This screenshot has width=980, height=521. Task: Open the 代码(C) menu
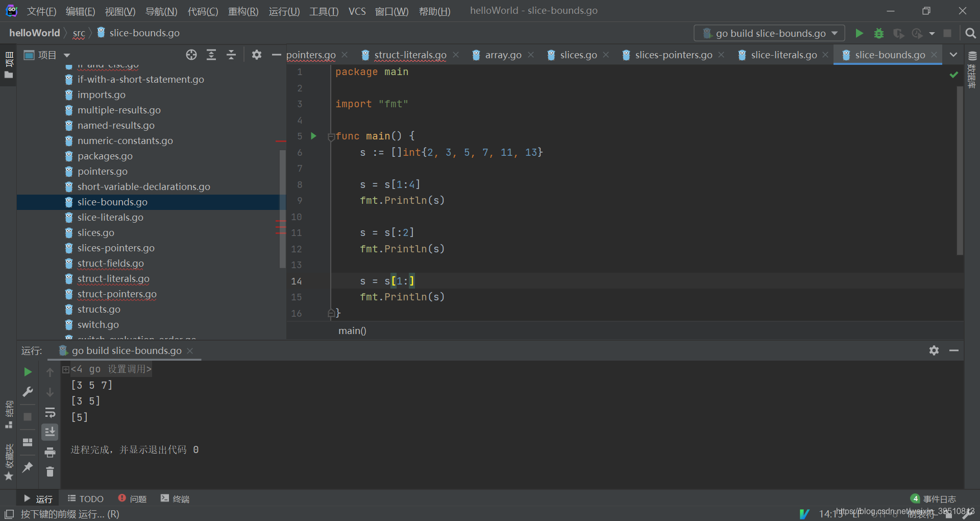click(203, 11)
